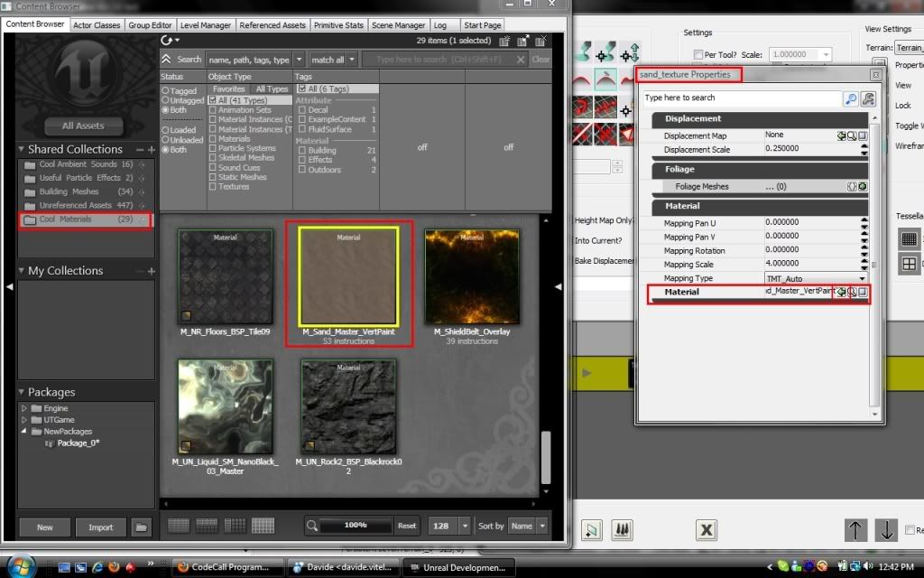Check the Animation Sets type filter

(213, 109)
